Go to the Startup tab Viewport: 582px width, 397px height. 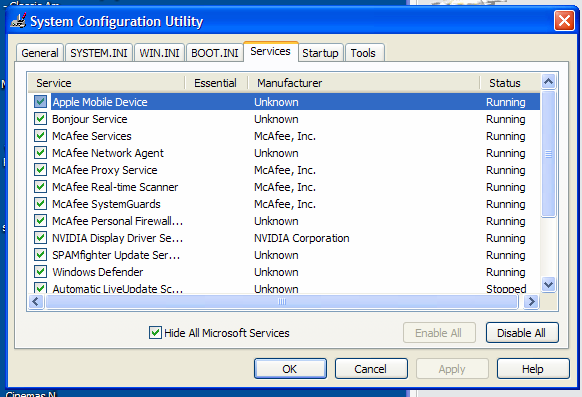point(320,53)
